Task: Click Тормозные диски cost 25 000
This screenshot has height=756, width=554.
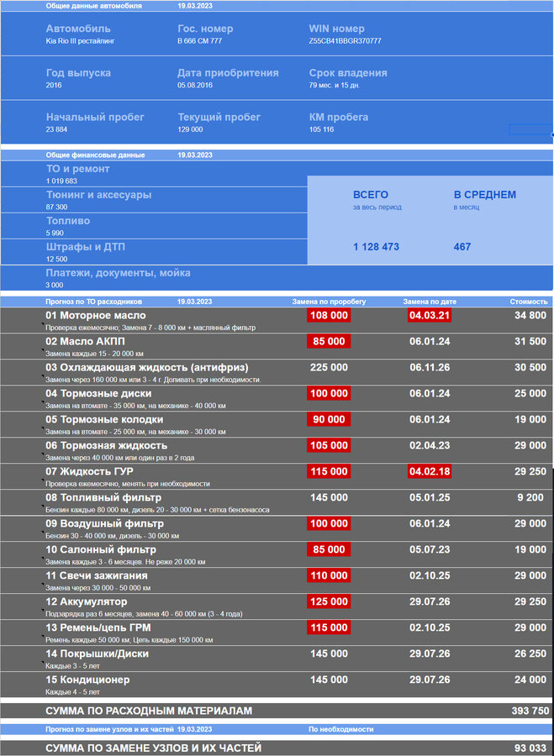Action: point(530,393)
